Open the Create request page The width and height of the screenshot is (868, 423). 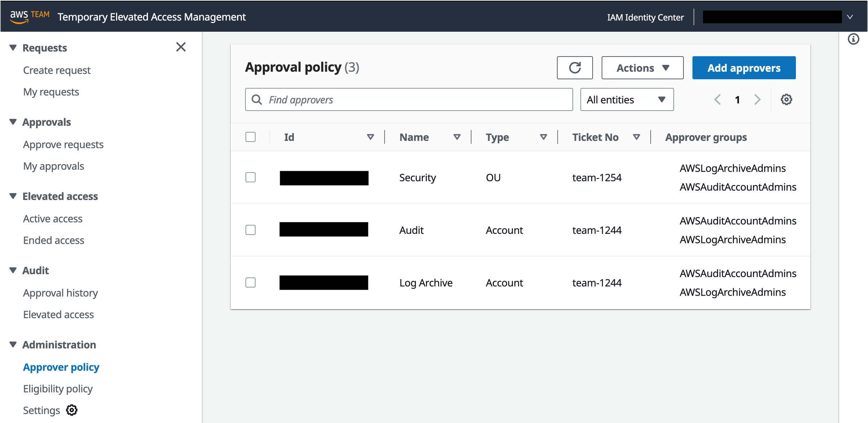pyautogui.click(x=57, y=70)
